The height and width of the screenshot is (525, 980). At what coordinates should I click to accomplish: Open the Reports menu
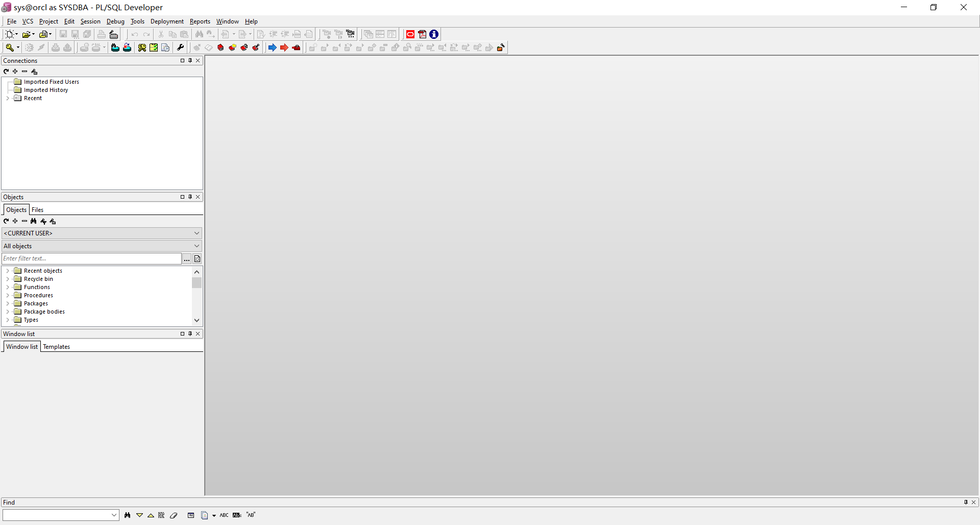pyautogui.click(x=200, y=21)
